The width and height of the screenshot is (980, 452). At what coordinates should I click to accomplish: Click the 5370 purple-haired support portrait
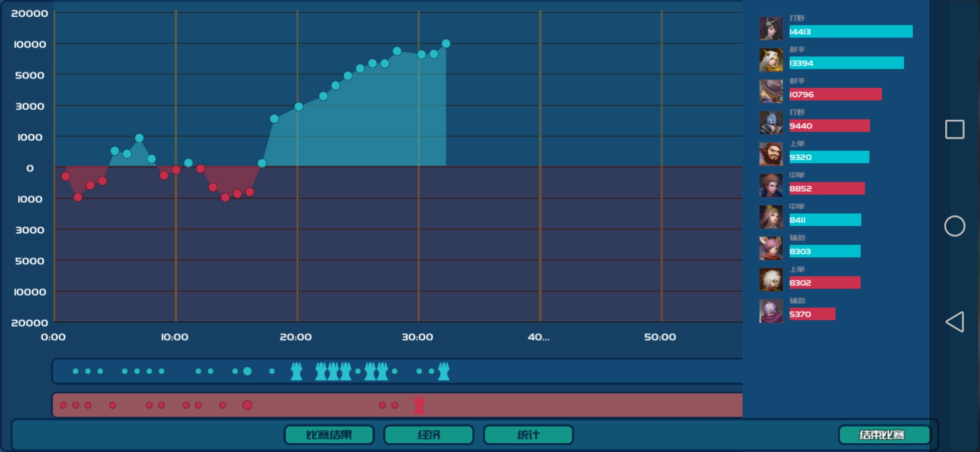pos(771,311)
